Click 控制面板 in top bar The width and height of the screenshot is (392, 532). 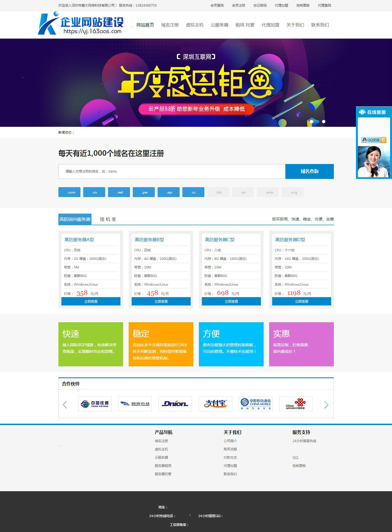tap(303, 6)
